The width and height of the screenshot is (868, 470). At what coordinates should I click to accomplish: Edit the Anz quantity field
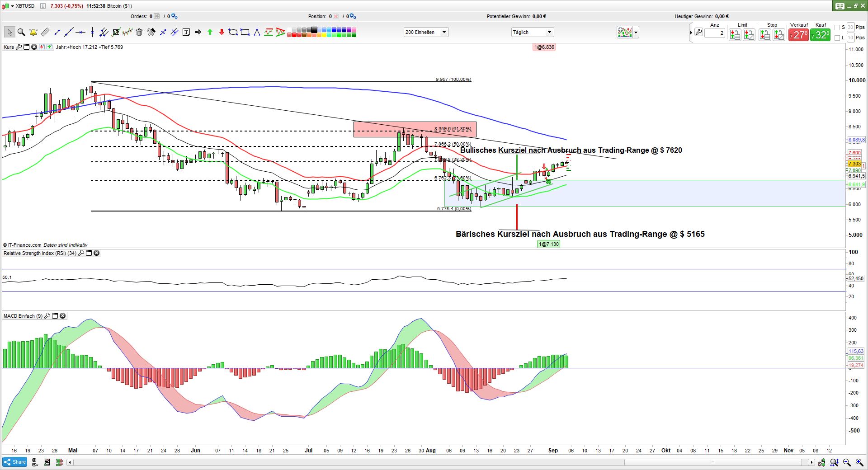[715, 33]
